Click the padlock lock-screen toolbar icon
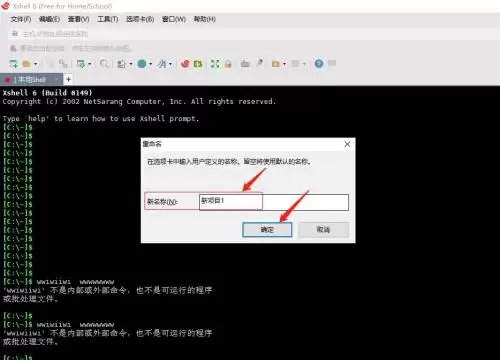Viewport: 500px width, 360px height. click(228, 63)
